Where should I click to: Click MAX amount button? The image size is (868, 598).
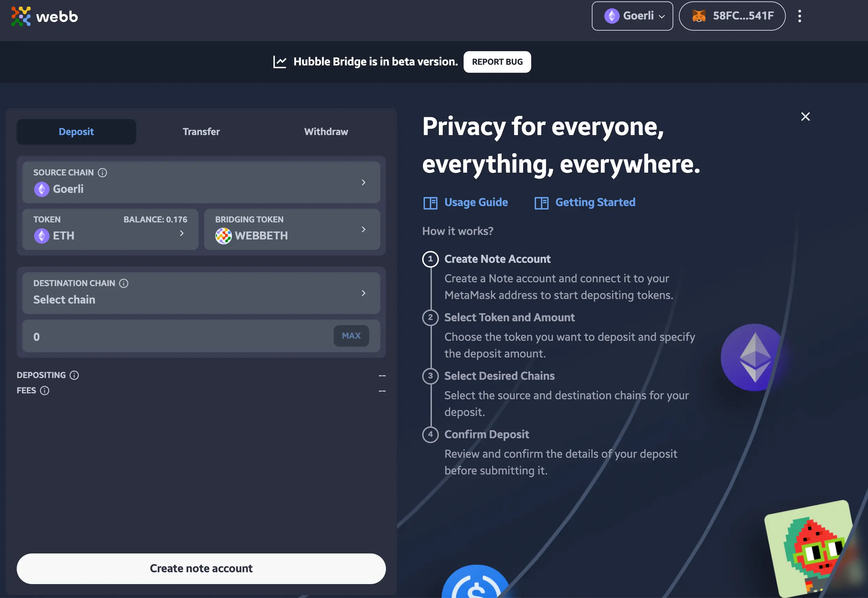[351, 336]
